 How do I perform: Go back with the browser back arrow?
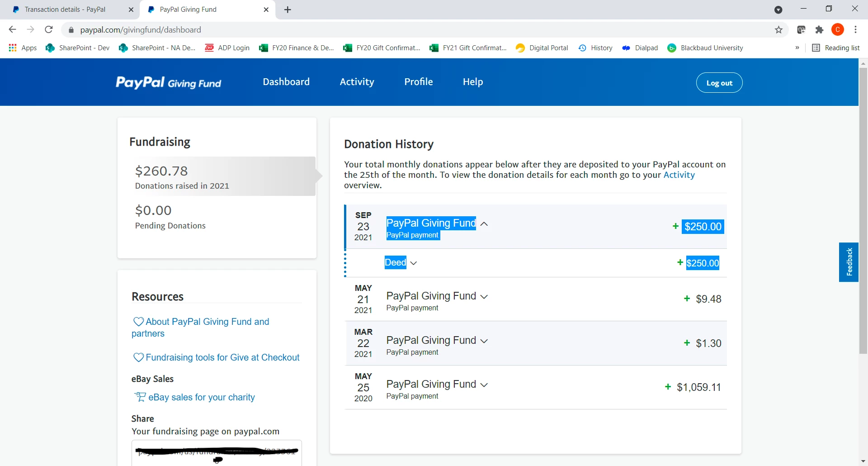coord(12,30)
